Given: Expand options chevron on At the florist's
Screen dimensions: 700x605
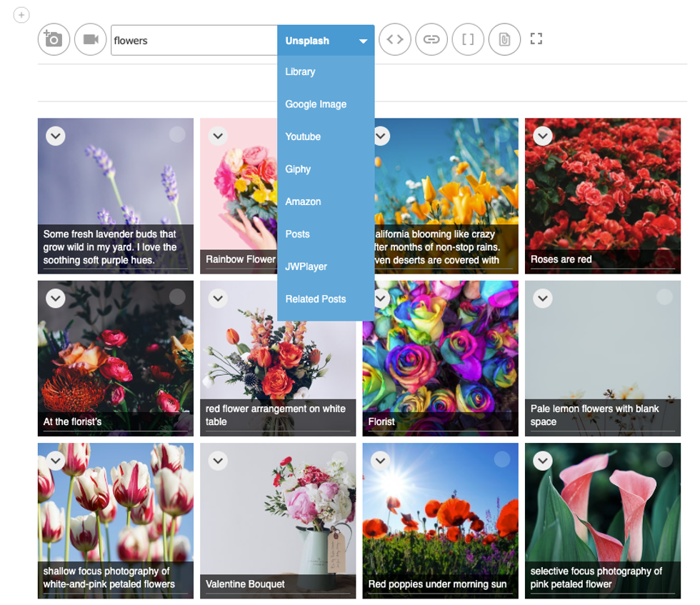Looking at the screenshot, I should [55, 298].
